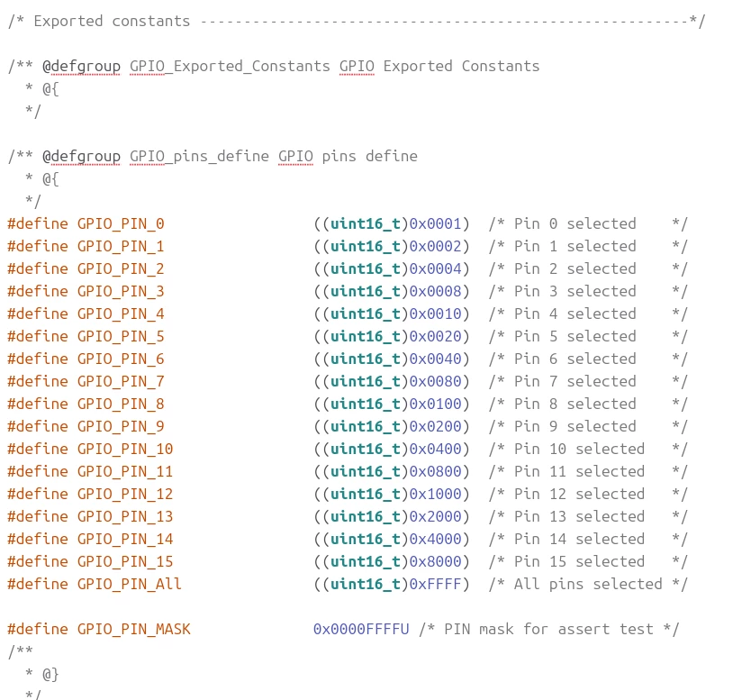
Task: Place cursor on value 0x1000
Action: pos(435,494)
